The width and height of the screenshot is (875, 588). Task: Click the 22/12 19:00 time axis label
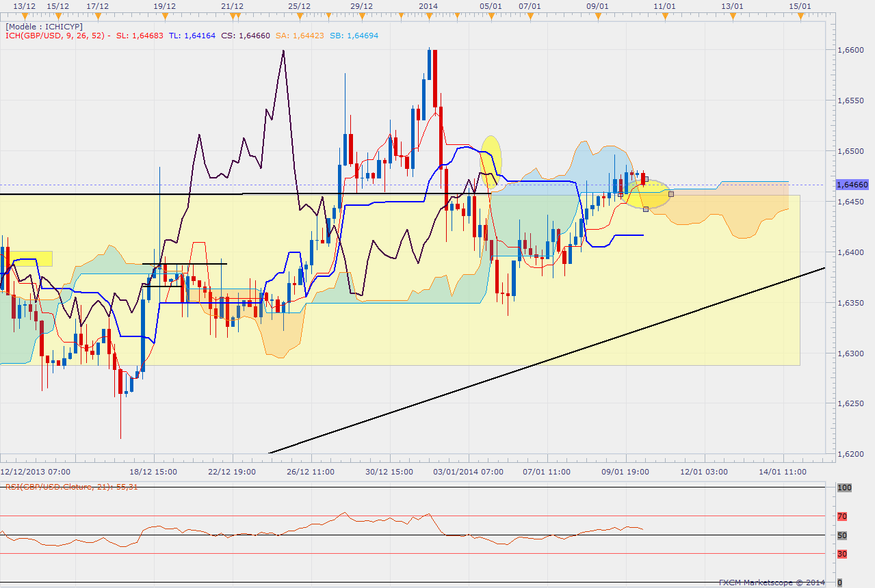[233, 472]
